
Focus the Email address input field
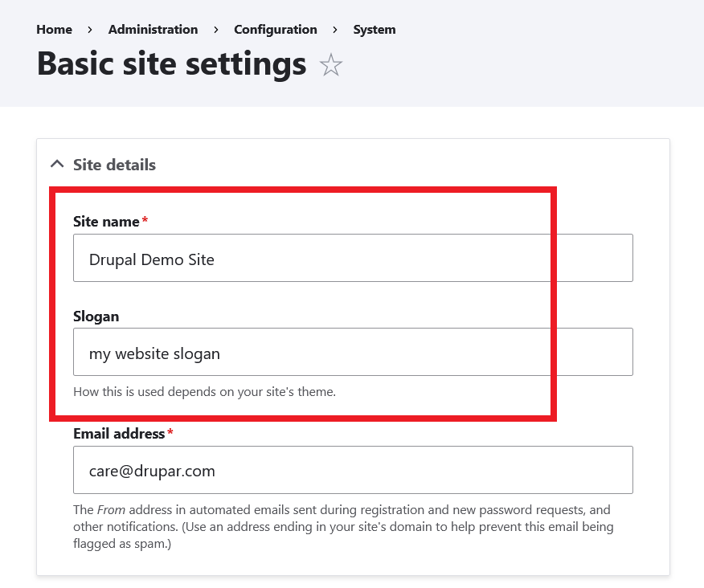pyautogui.click(x=353, y=470)
